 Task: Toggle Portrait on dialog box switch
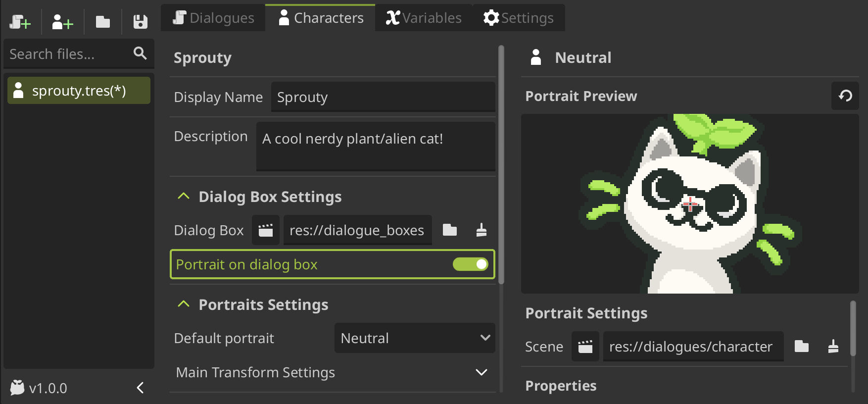[x=471, y=264]
